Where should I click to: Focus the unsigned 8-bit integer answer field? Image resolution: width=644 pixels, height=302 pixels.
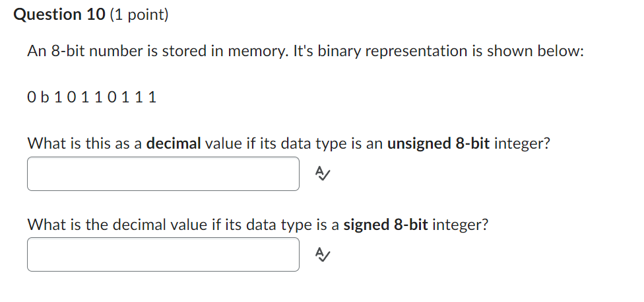tap(163, 174)
